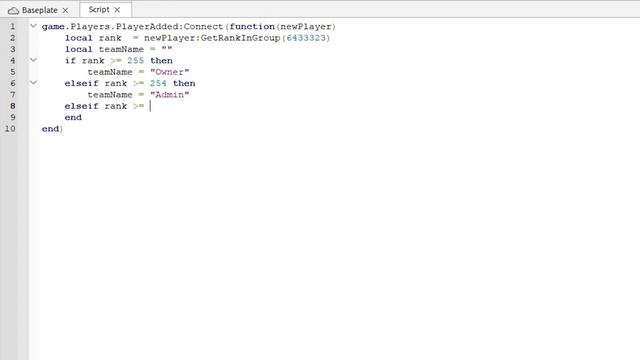
Task: Click line number 1 in gutter
Action: [x=13, y=27]
